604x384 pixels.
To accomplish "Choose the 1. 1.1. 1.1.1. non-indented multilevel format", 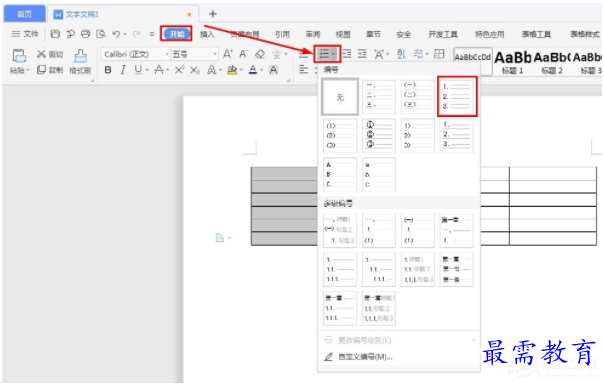I will [340, 269].
